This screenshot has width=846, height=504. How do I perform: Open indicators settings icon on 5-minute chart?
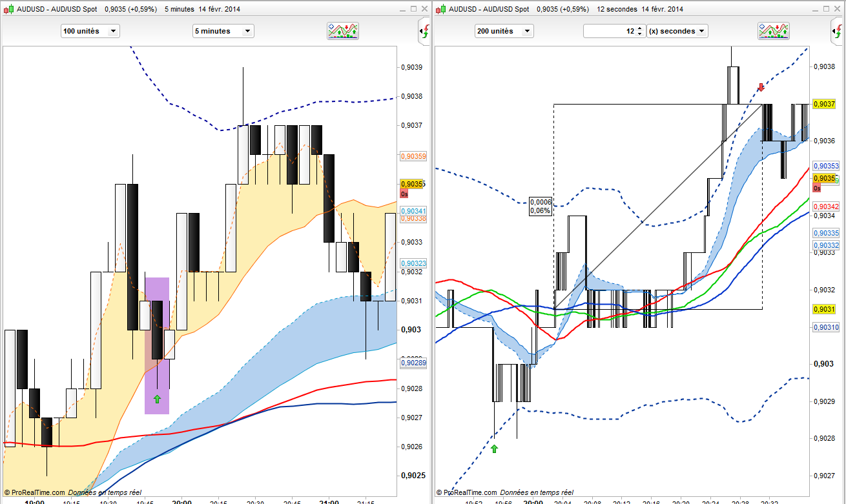[344, 31]
